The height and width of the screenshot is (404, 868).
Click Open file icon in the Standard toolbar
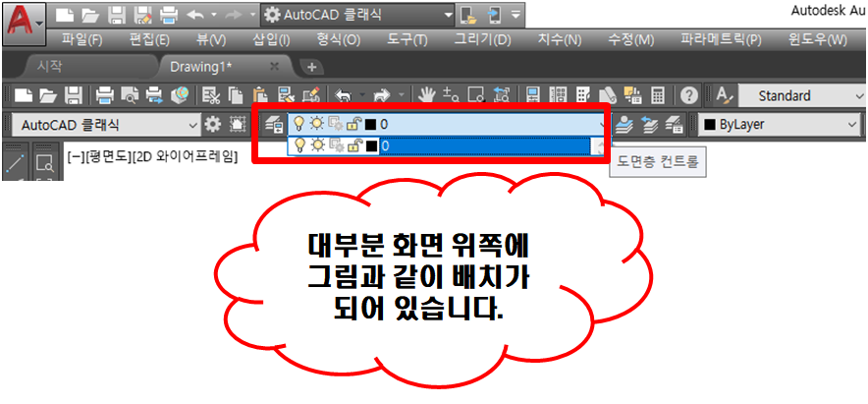[x=48, y=96]
